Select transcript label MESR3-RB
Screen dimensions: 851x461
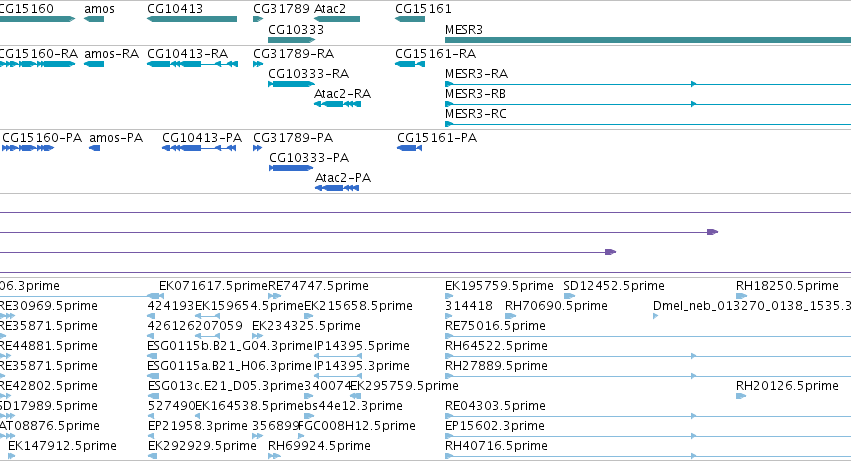pyautogui.click(x=475, y=93)
